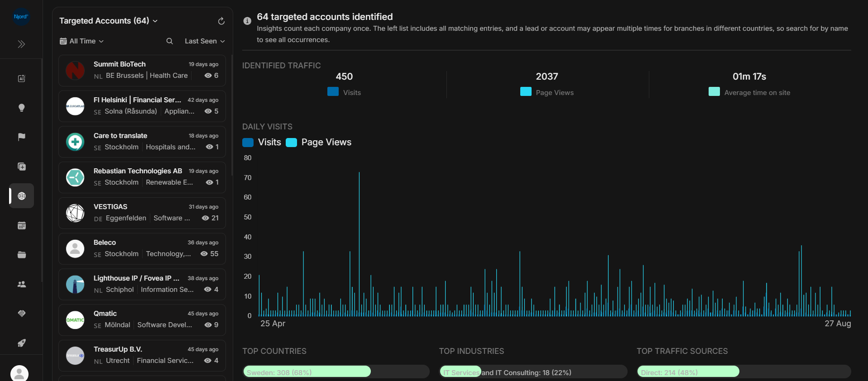
Task: Click the accounts list scrollbar
Action: point(232,115)
